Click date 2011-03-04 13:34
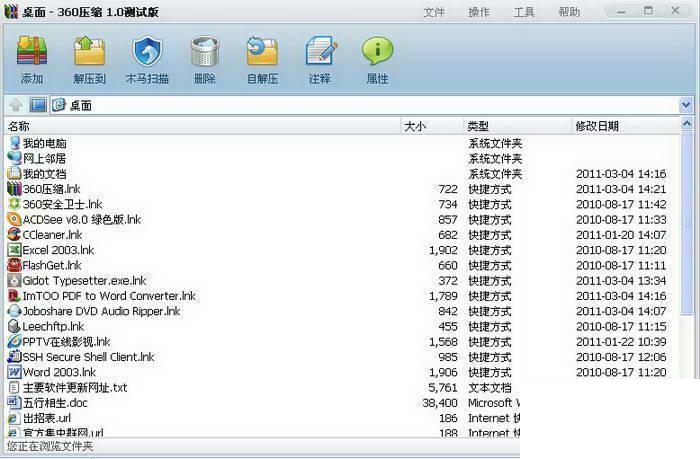 coord(621,280)
